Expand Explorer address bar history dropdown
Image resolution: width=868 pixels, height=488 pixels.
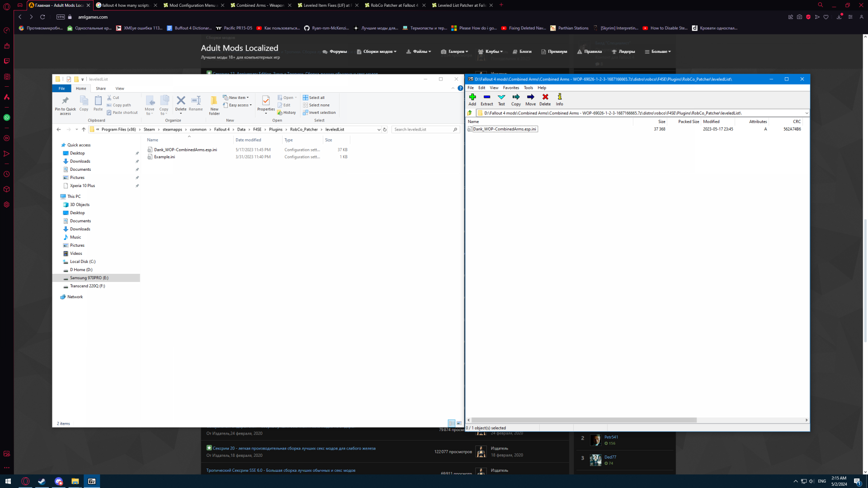coord(378,130)
